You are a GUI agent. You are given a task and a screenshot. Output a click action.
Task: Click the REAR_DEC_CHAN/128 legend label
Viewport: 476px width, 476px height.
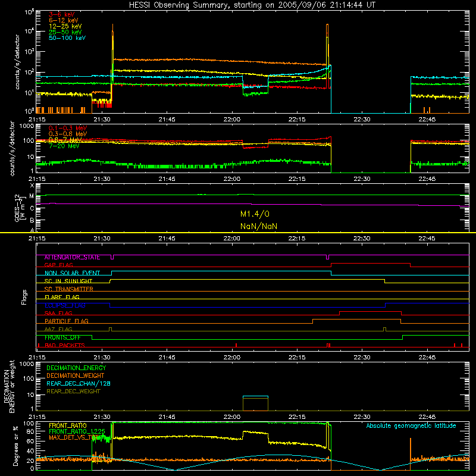(79, 384)
